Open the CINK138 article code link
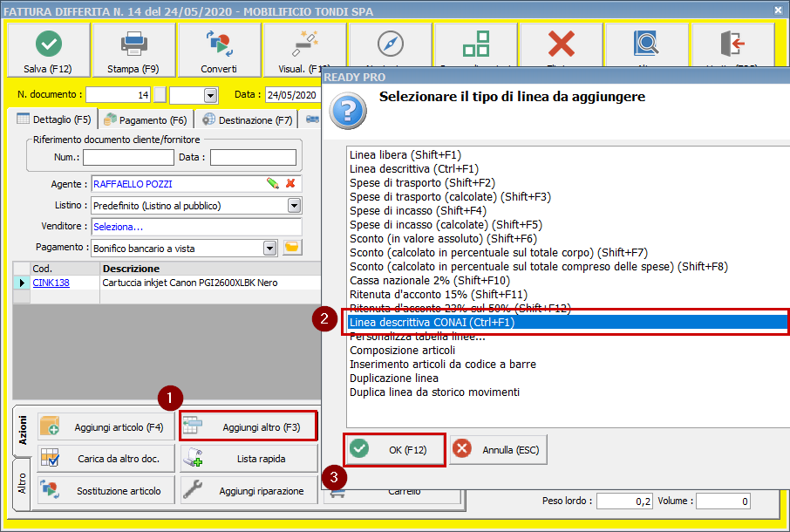 tap(51, 283)
